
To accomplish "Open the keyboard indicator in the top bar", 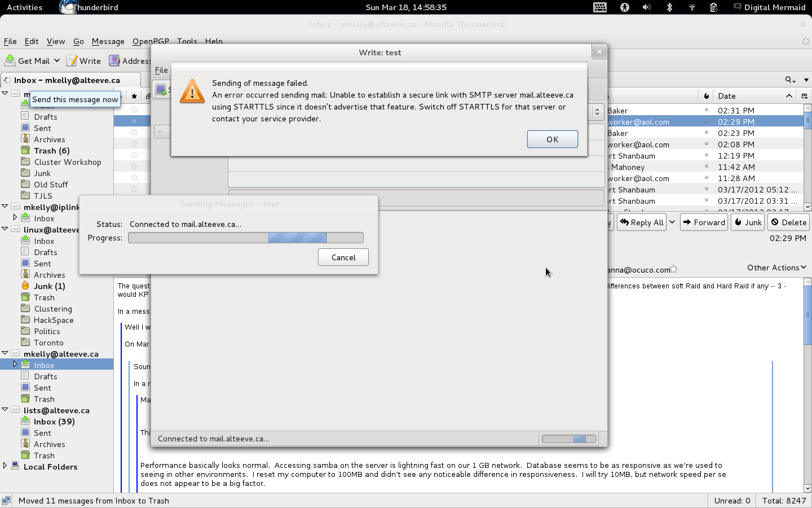I will click(x=600, y=7).
